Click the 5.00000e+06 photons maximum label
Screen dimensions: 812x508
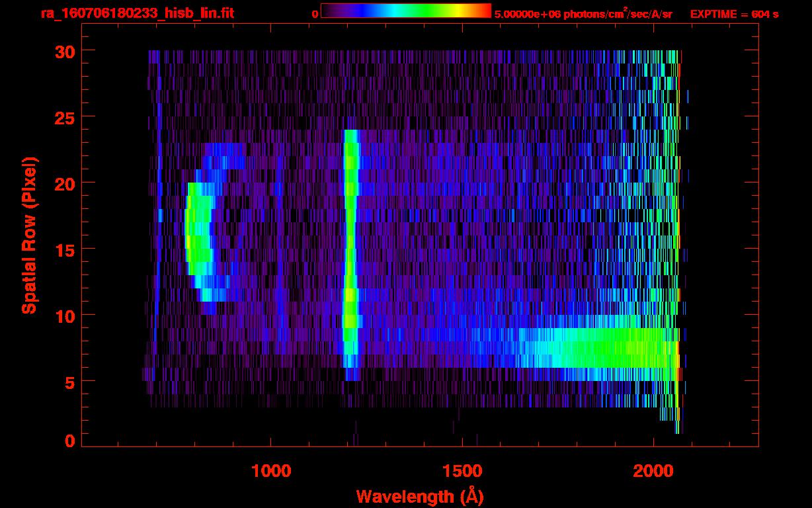pyautogui.click(x=583, y=14)
